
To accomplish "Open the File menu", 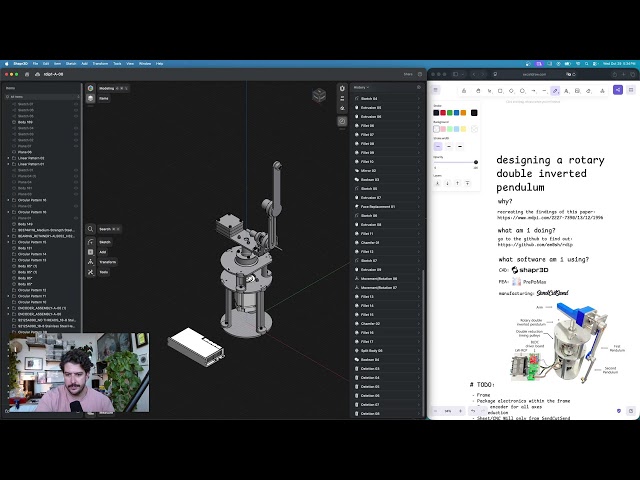I will pos(36,64).
